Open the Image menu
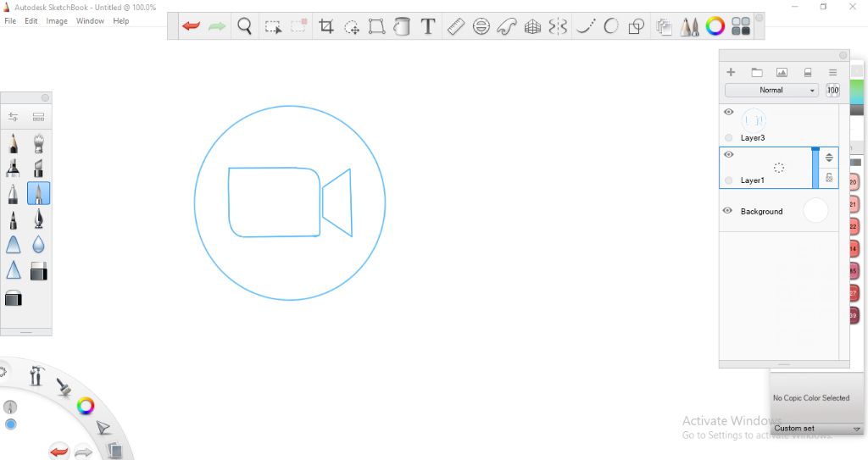 point(57,21)
